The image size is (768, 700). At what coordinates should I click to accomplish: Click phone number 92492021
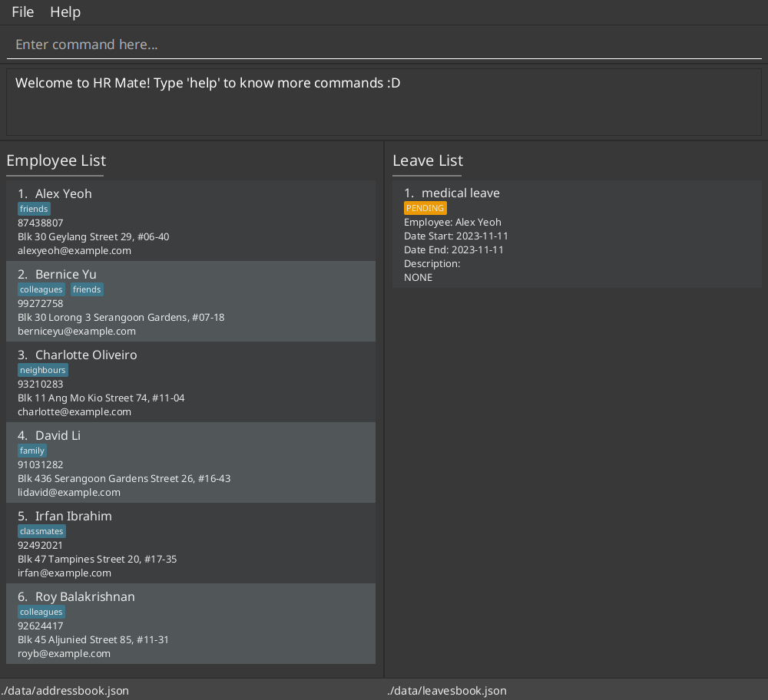[x=40, y=545]
